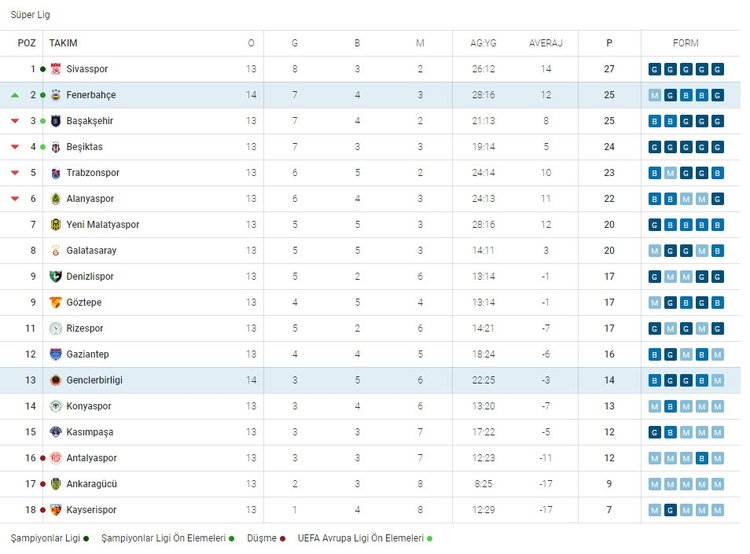Image resolution: width=750 pixels, height=554 pixels.
Task: Click Kayserispor's last form result box
Action: tap(718, 510)
